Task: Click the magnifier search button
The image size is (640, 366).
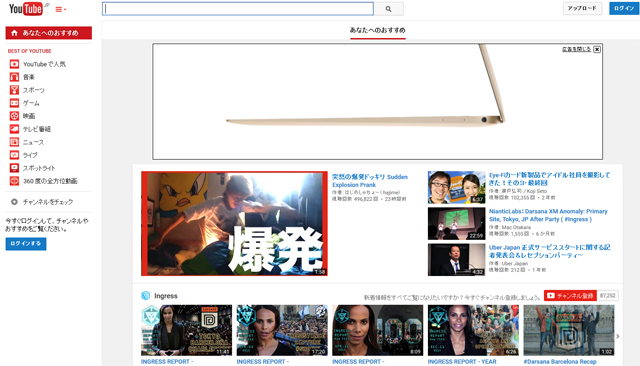Action: [x=389, y=9]
